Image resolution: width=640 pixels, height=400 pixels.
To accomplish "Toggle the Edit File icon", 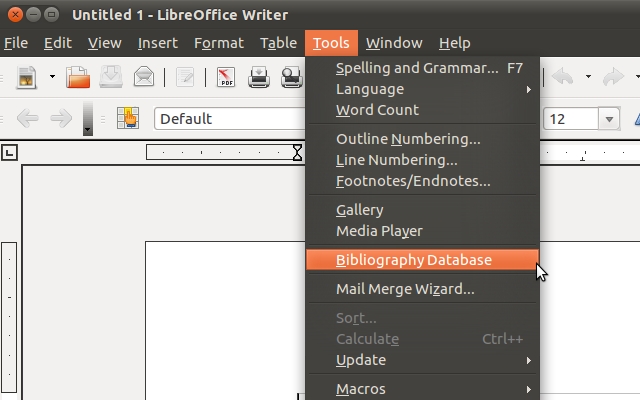I will coord(185,77).
